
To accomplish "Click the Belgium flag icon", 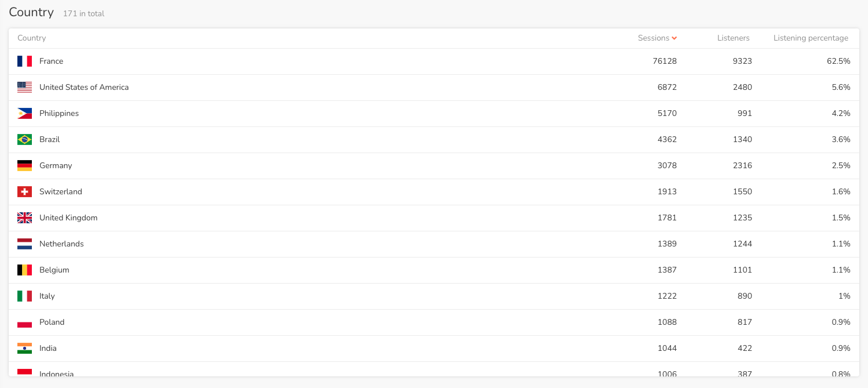I will (24, 270).
